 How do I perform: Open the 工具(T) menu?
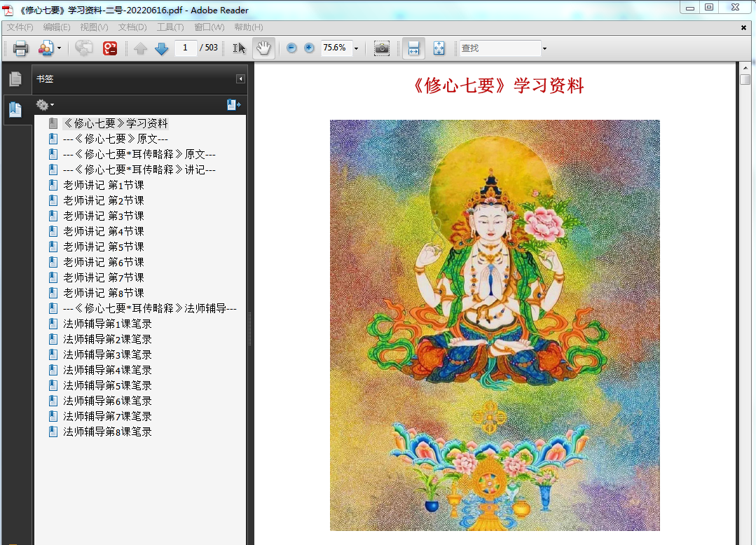pyautogui.click(x=170, y=27)
